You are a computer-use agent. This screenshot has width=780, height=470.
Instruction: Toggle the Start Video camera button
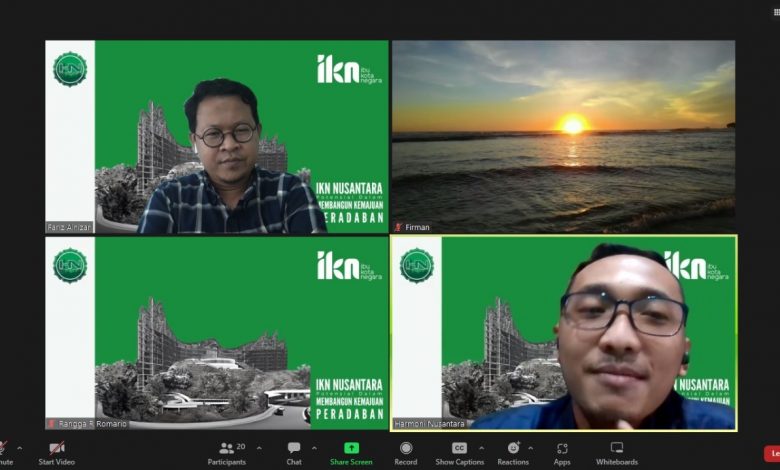57,453
